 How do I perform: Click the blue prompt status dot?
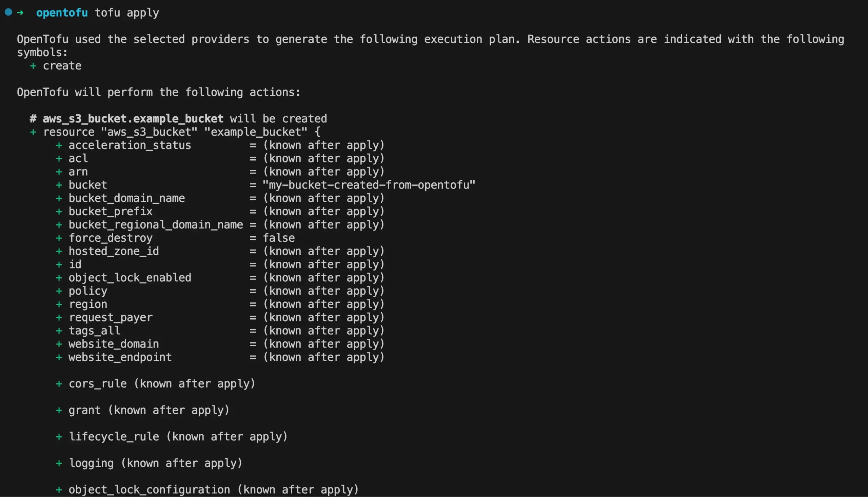8,13
